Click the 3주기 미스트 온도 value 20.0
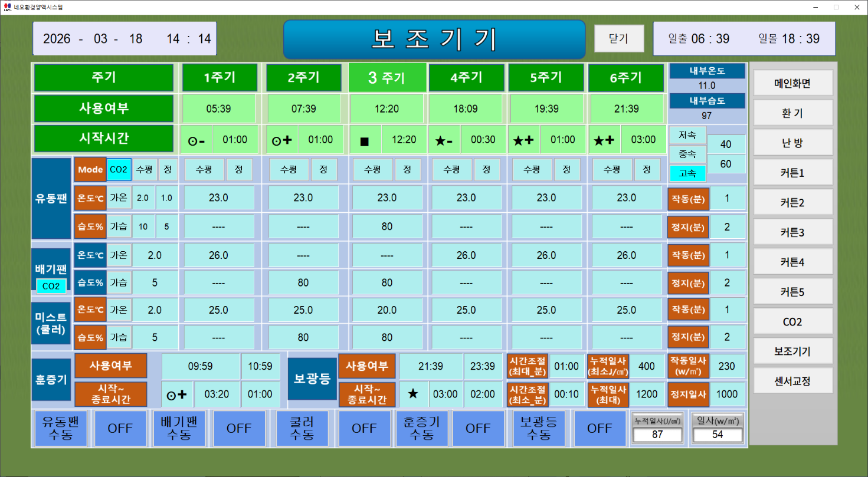Viewport: 868px width, 477px height. [387, 310]
